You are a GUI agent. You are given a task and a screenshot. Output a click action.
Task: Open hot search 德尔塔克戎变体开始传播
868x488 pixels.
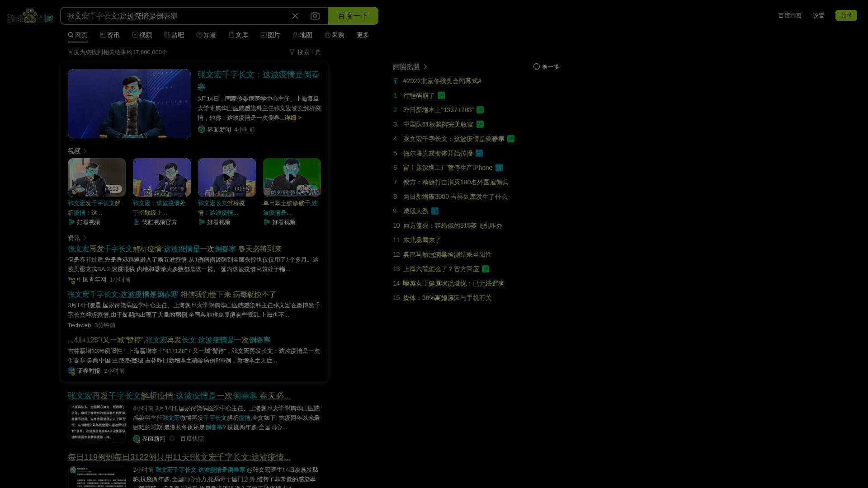[438, 153]
